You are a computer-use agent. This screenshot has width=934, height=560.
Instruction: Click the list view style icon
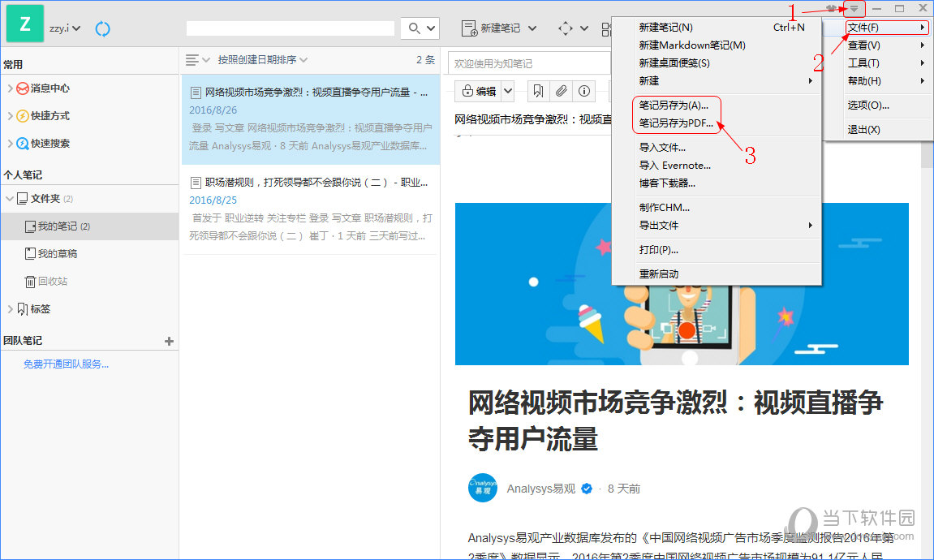[x=192, y=59]
